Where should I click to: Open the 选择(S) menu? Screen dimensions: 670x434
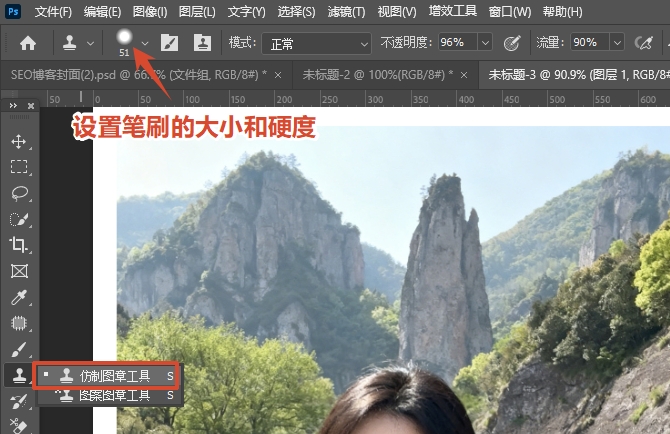(x=296, y=12)
